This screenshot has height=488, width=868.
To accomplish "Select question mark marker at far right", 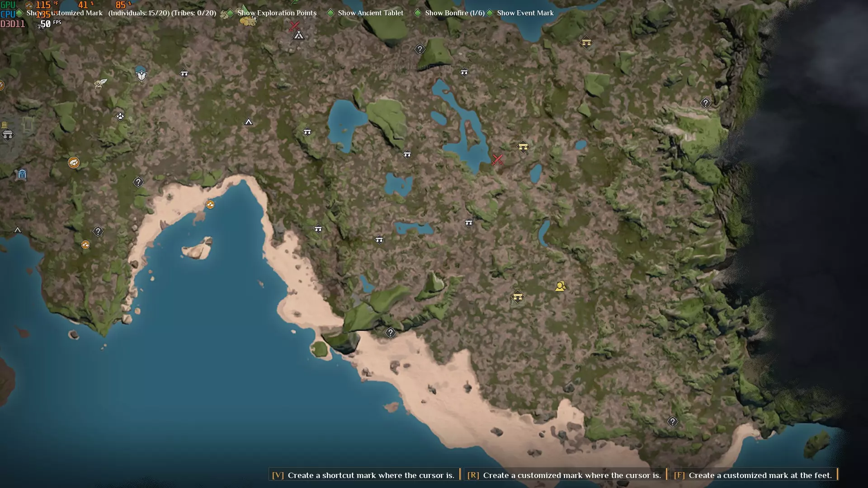I will (x=705, y=103).
